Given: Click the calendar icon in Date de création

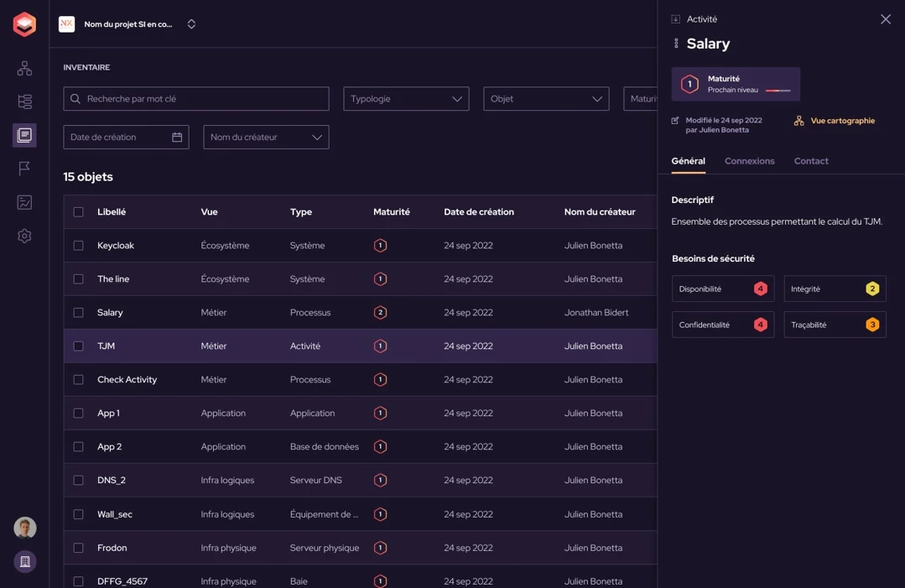Looking at the screenshot, I should (x=177, y=137).
